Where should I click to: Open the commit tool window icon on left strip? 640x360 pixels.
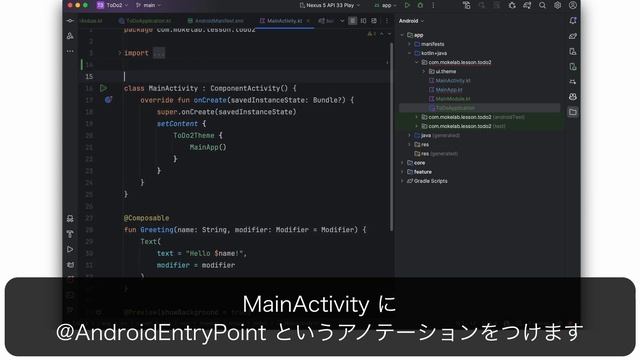(70, 21)
